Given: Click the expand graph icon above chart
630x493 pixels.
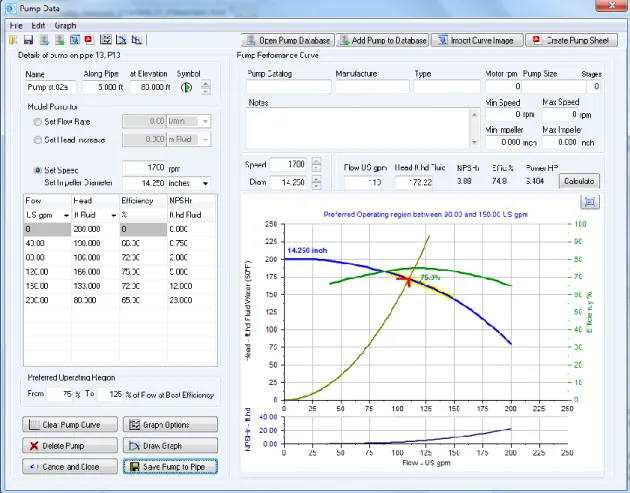Looking at the screenshot, I should pos(590,202).
